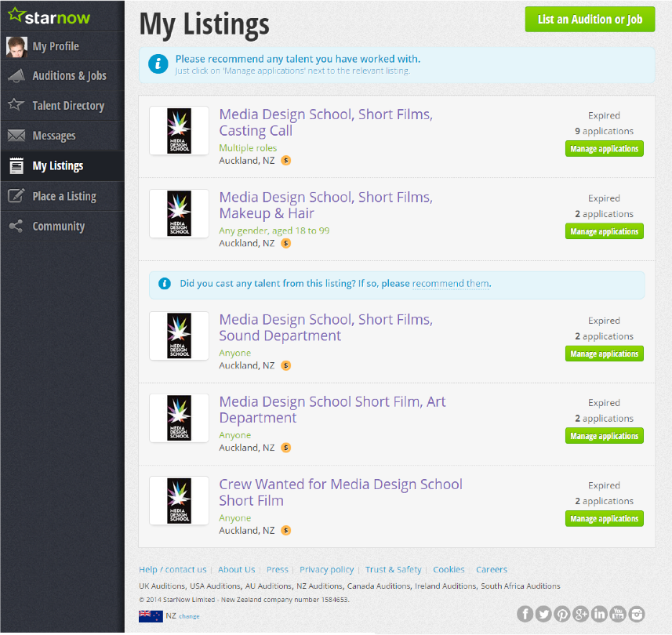Click the paid coin icon on the Art Department listing

286,448
